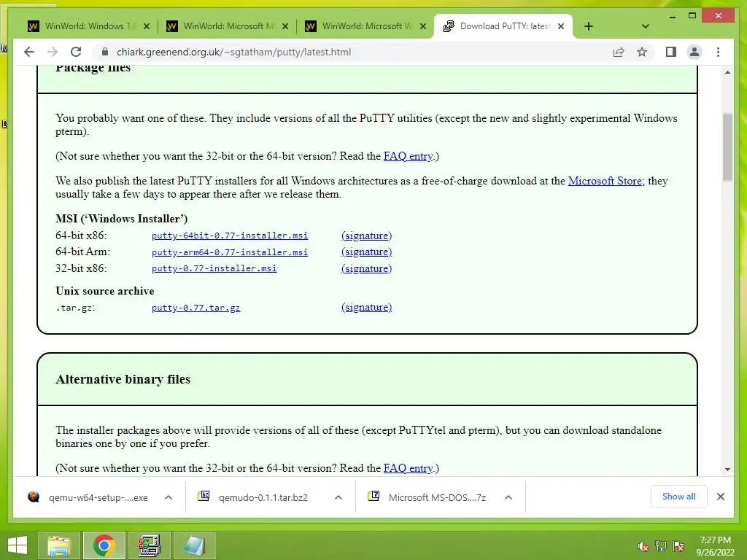Close the second WinWorld Microsoft tab
The width and height of the screenshot is (747, 560).
(285, 26)
